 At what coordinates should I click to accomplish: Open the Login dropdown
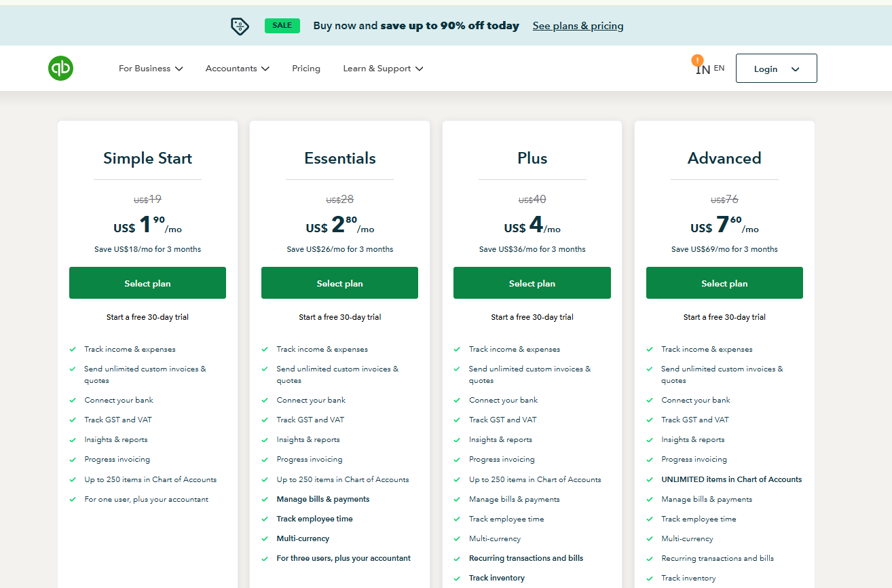tap(776, 69)
